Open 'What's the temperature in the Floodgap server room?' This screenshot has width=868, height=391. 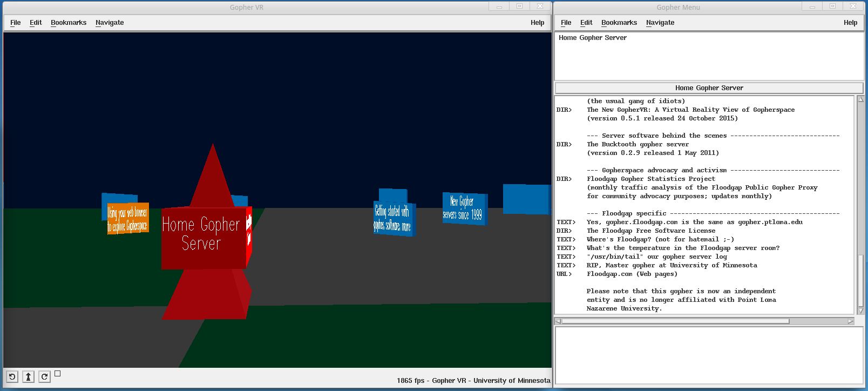(683, 248)
